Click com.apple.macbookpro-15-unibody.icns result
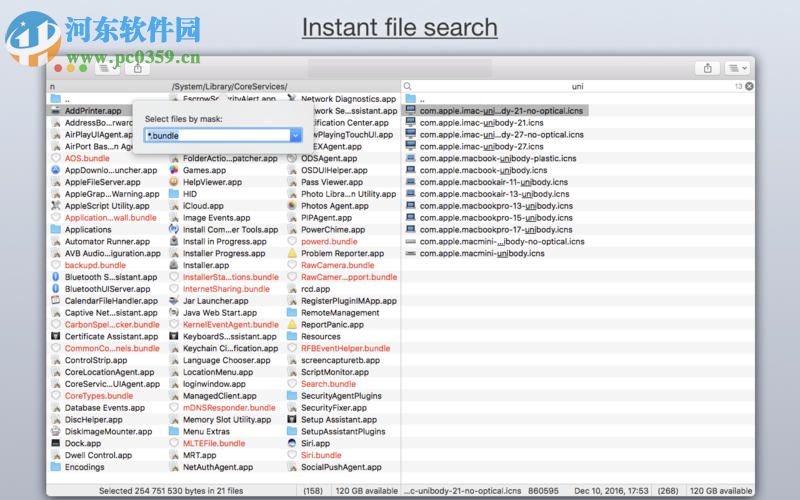Viewport: 800px width, 500px height. point(496,217)
